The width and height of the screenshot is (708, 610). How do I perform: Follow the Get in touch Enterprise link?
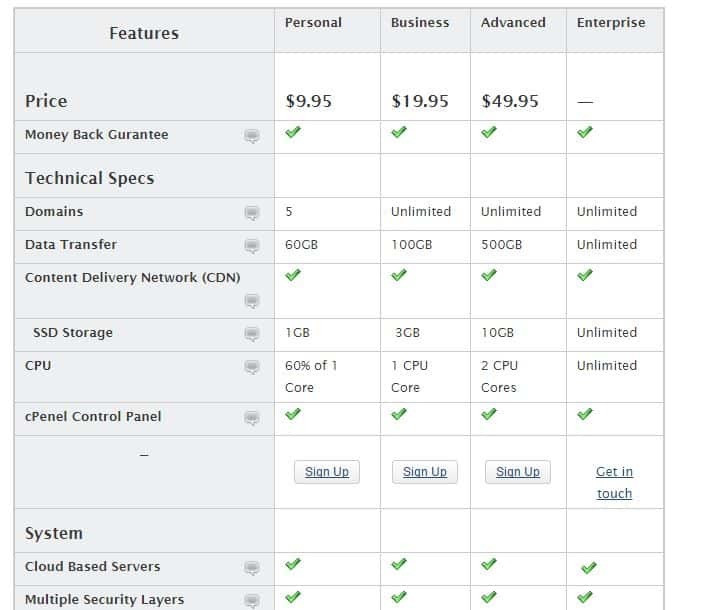[x=614, y=482]
